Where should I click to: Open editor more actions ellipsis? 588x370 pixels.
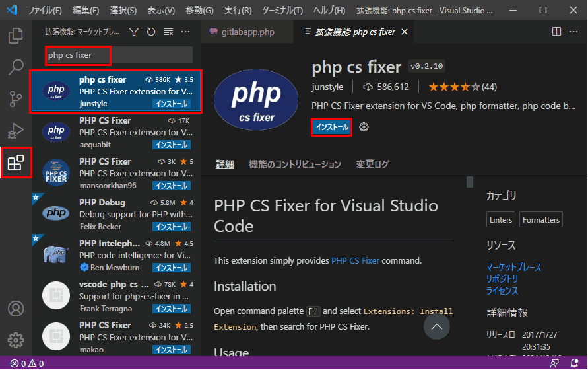tap(573, 32)
